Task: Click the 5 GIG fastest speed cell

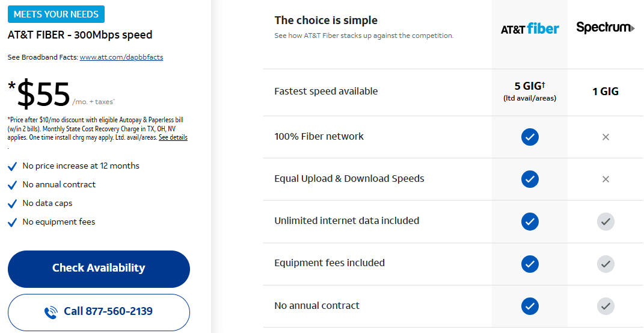Action: pyautogui.click(x=530, y=92)
